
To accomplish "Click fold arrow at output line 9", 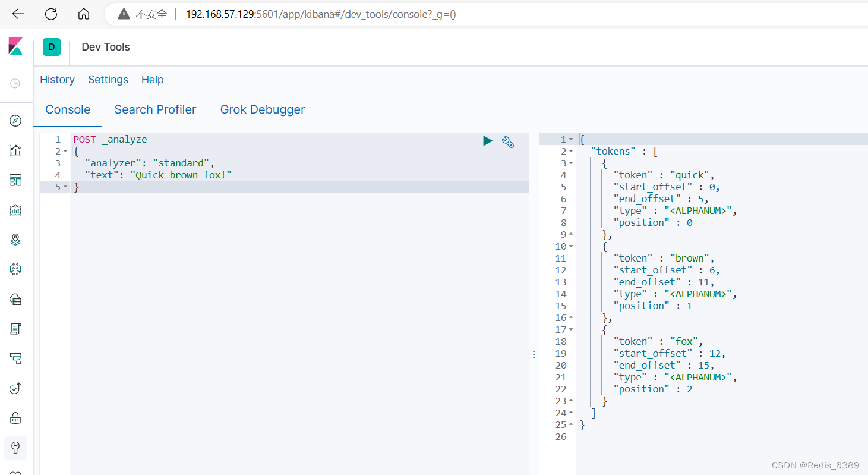I will (x=571, y=234).
